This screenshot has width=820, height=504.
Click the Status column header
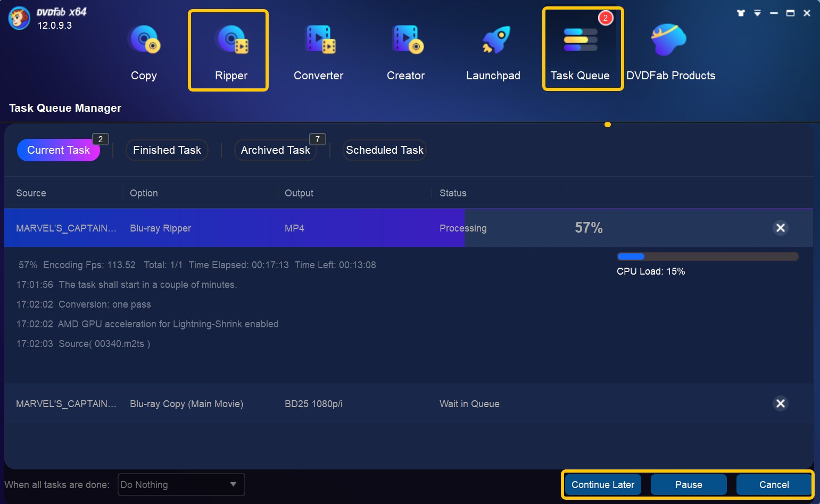453,193
